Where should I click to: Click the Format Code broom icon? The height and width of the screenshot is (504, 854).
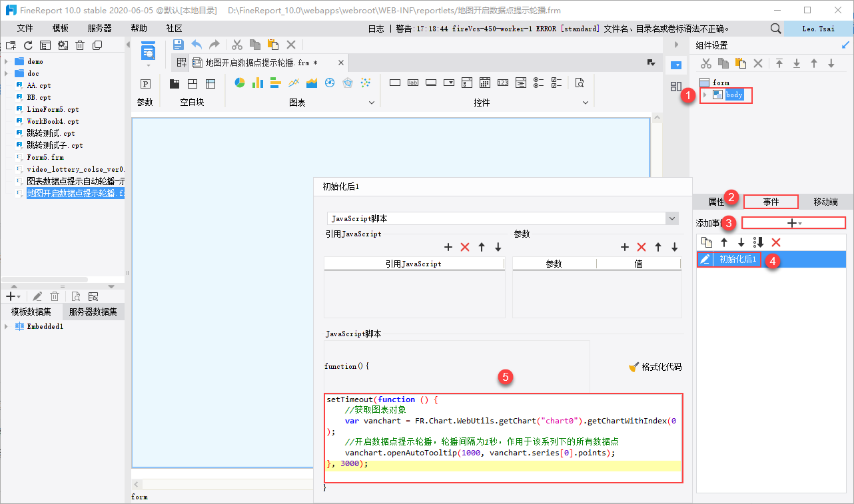(x=634, y=367)
